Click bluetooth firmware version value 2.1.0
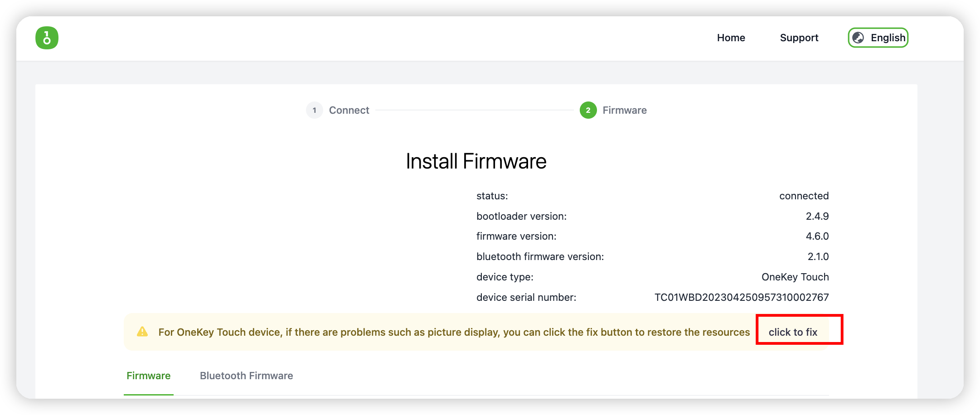The image size is (980, 415). tap(818, 256)
